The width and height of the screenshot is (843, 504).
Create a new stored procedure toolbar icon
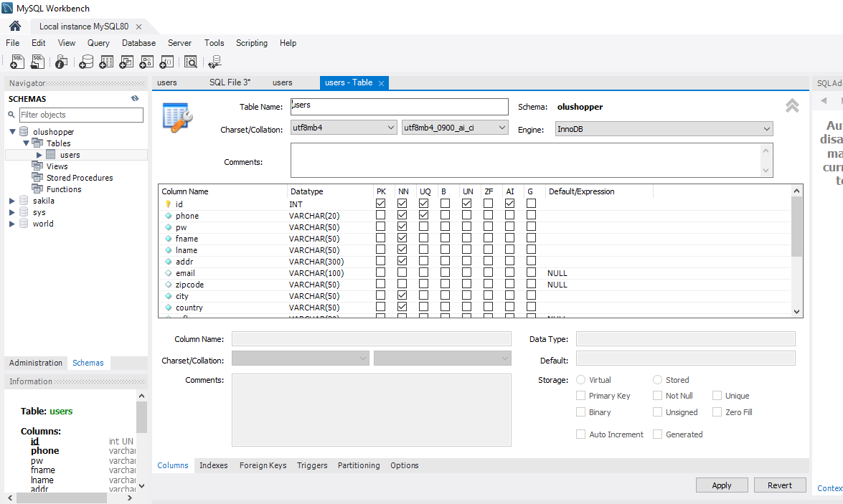[x=146, y=62]
